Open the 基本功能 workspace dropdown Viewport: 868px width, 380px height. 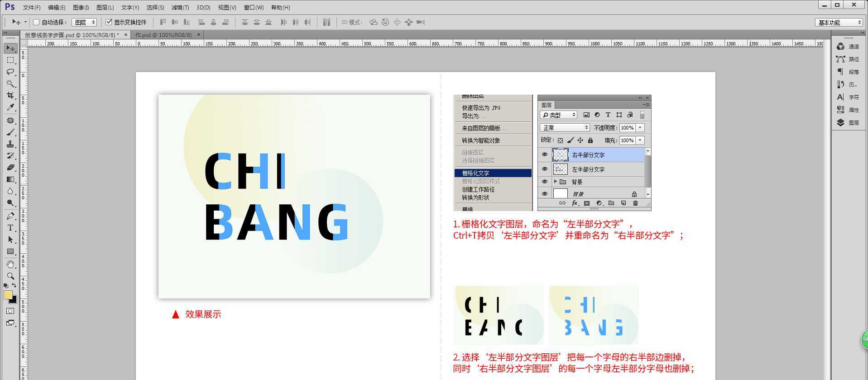[839, 22]
